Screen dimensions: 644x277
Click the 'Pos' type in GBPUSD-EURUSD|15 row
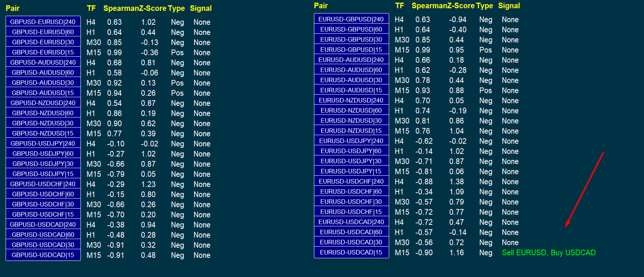[x=177, y=53]
